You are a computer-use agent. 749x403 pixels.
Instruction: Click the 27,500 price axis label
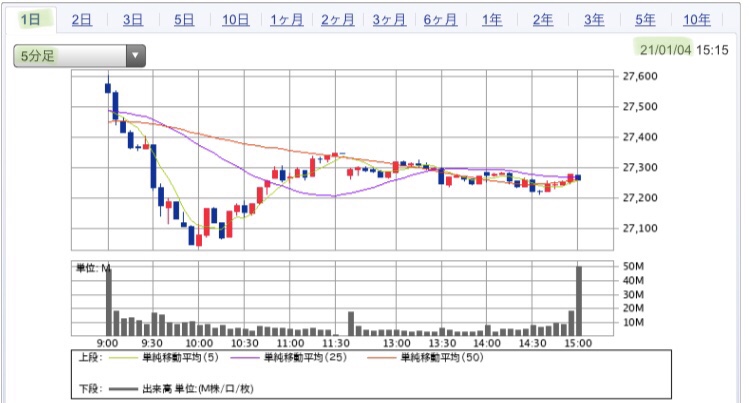click(640, 106)
